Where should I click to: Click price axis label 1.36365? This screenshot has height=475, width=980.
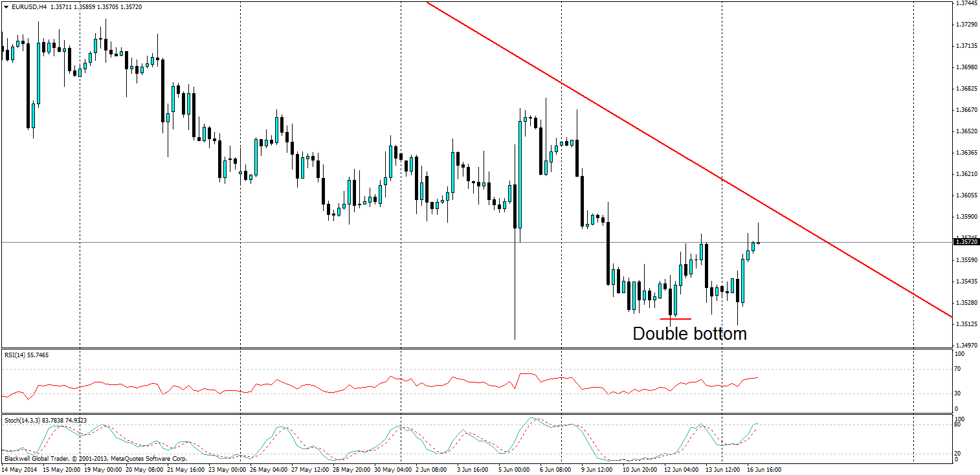[x=967, y=153]
